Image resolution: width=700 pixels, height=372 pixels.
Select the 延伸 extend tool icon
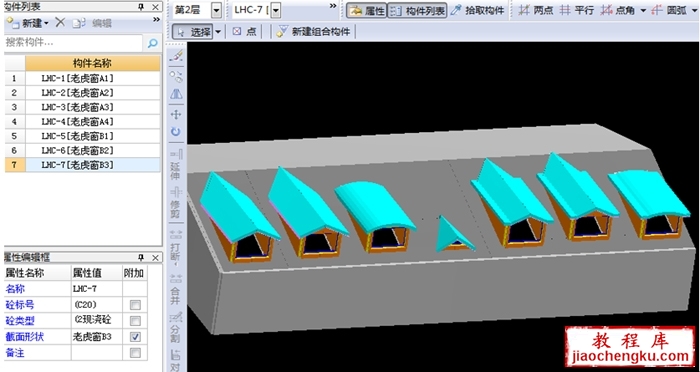[176, 164]
